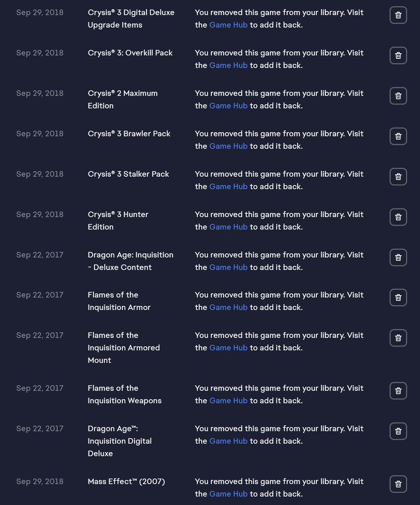Trash the Flames of the Inquisition Weapons row

click(398, 391)
